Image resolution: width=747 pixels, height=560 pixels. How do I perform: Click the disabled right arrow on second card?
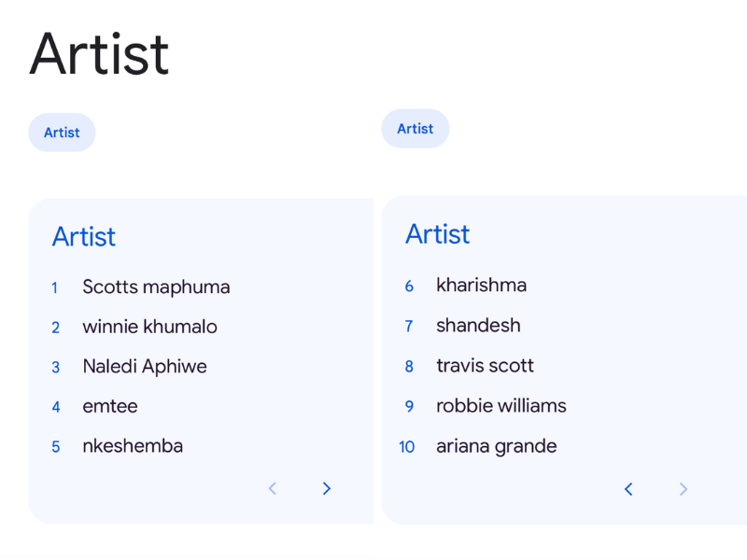(x=684, y=489)
